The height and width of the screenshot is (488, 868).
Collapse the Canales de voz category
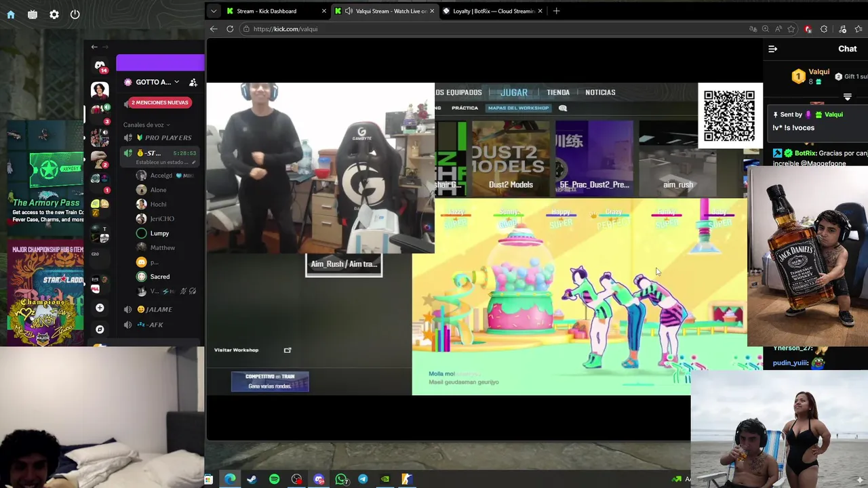coord(146,125)
